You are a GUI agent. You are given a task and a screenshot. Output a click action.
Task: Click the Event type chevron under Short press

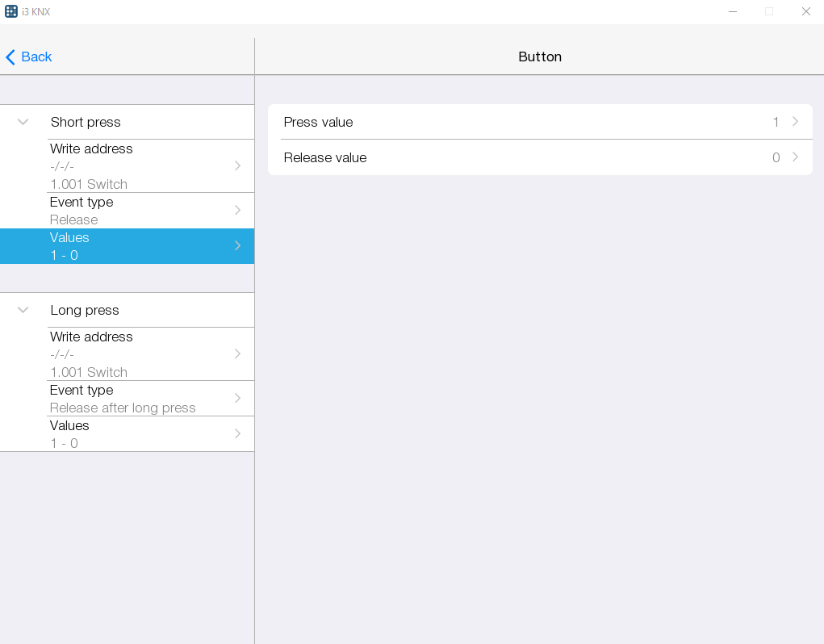(x=236, y=211)
